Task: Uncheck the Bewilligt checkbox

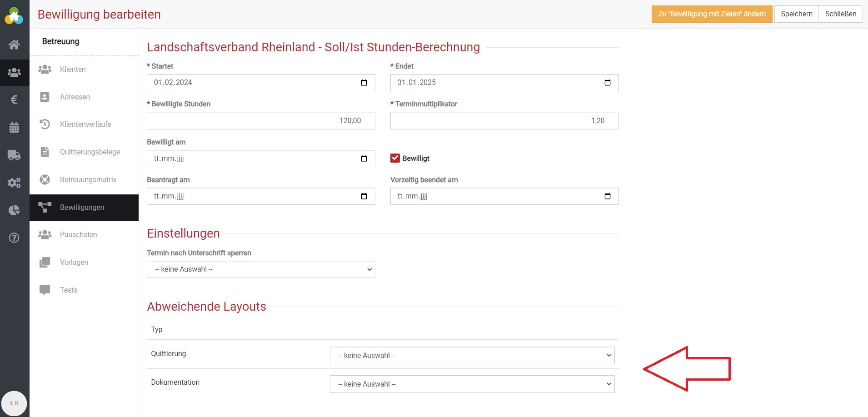Action: click(395, 158)
